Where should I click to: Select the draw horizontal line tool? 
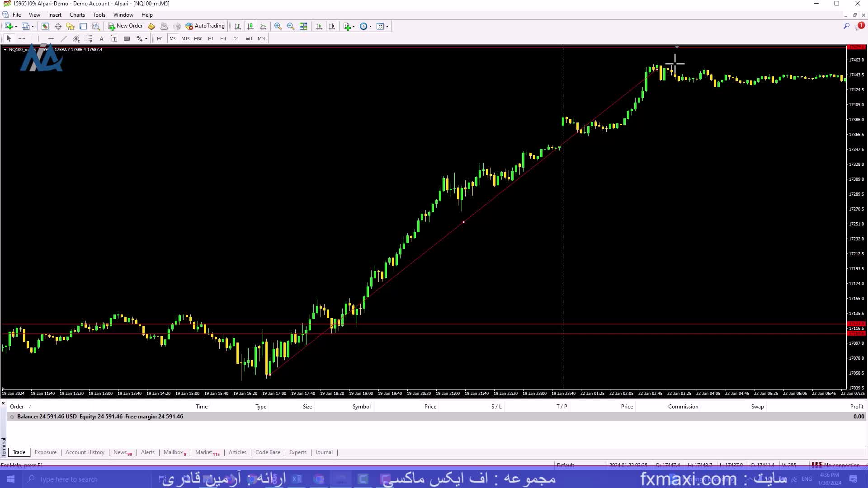(x=51, y=38)
